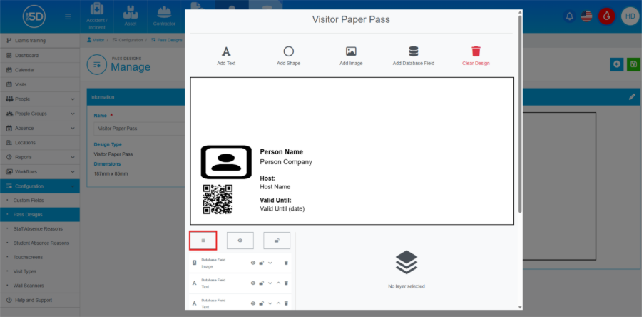This screenshot has height=317, width=644.
Task: Delete the Text layer just below the Image layer
Action: coord(286,283)
